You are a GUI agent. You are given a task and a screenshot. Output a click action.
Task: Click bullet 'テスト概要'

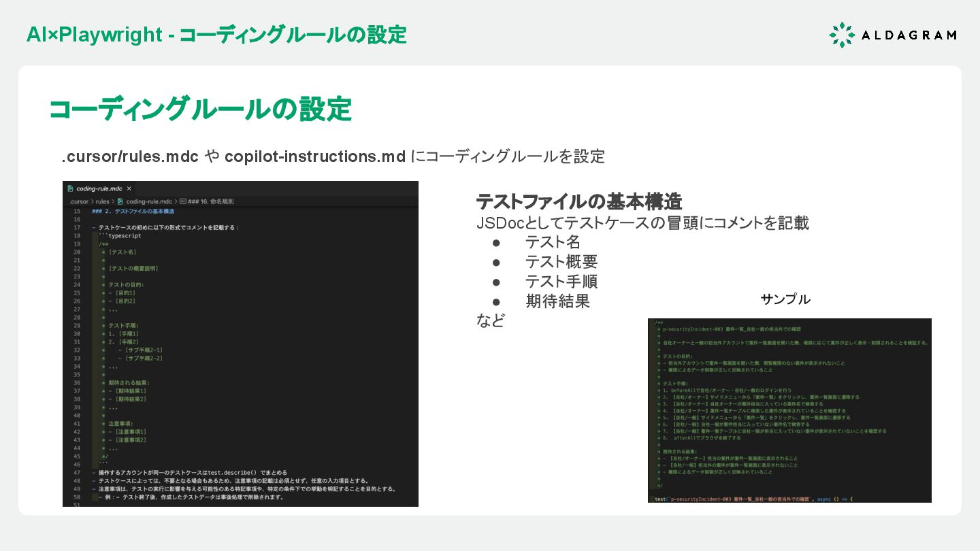coord(561,262)
